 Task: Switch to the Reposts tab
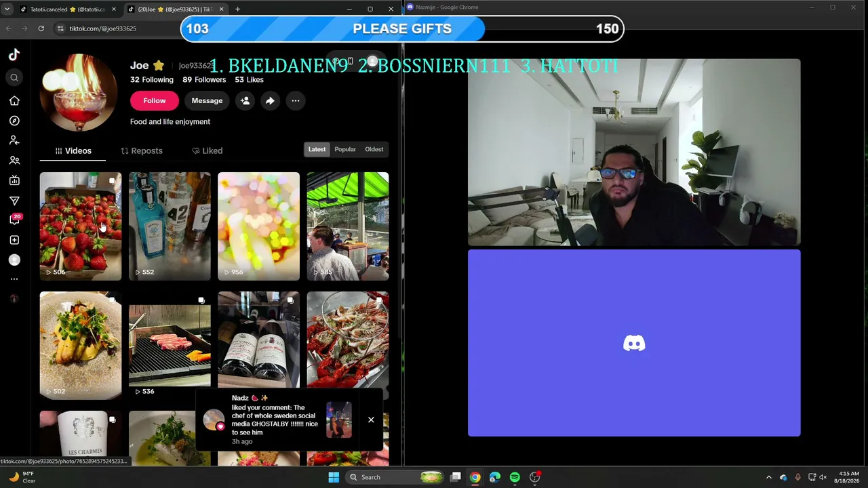[x=142, y=150]
